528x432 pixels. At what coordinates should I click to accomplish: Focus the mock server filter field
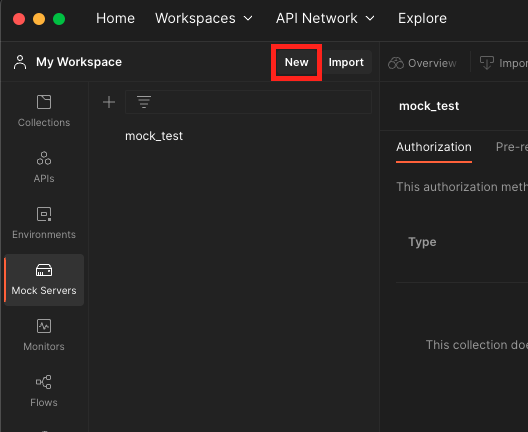(x=249, y=102)
